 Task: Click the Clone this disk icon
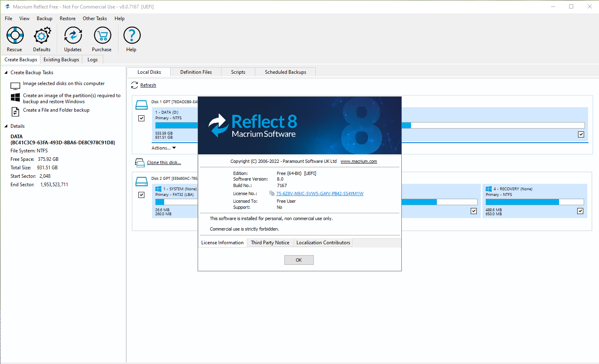click(140, 162)
